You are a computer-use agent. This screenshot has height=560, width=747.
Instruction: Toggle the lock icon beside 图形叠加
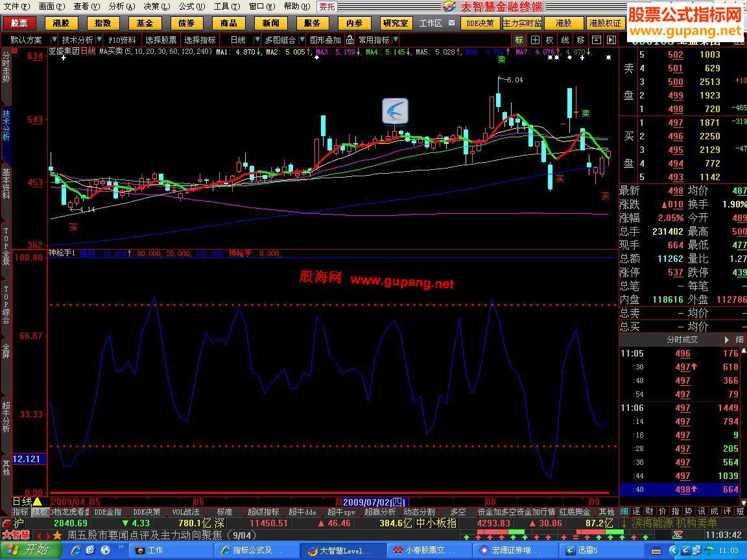pos(350,40)
